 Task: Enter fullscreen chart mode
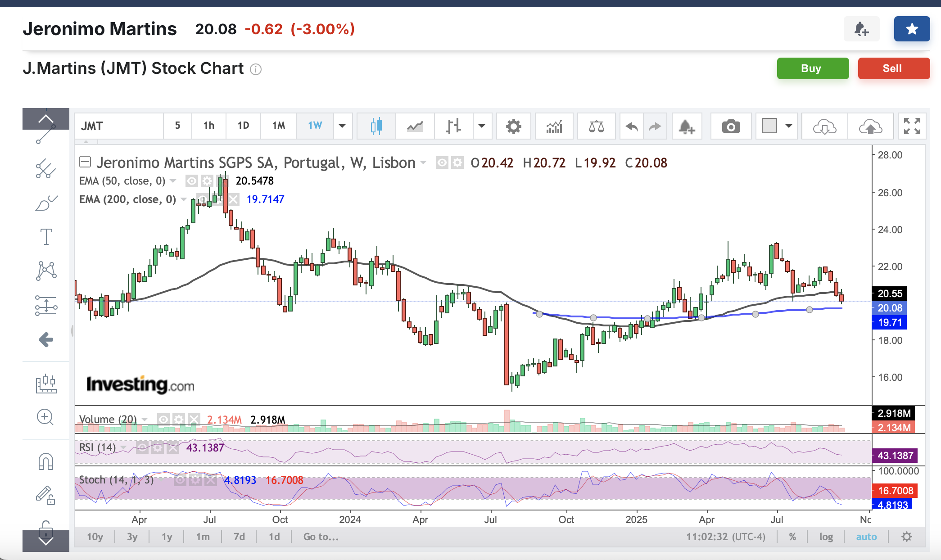coord(912,126)
